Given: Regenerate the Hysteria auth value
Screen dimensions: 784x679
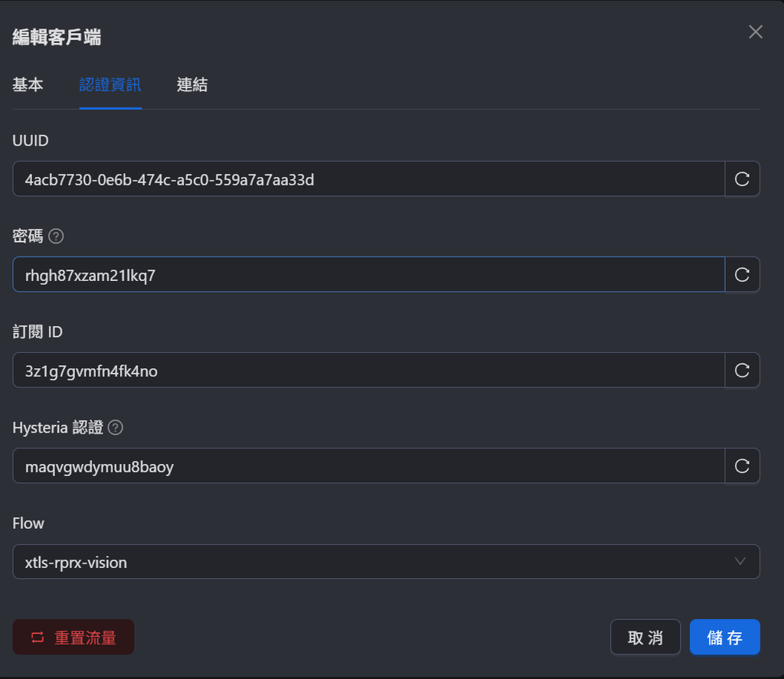Looking at the screenshot, I should coord(742,466).
